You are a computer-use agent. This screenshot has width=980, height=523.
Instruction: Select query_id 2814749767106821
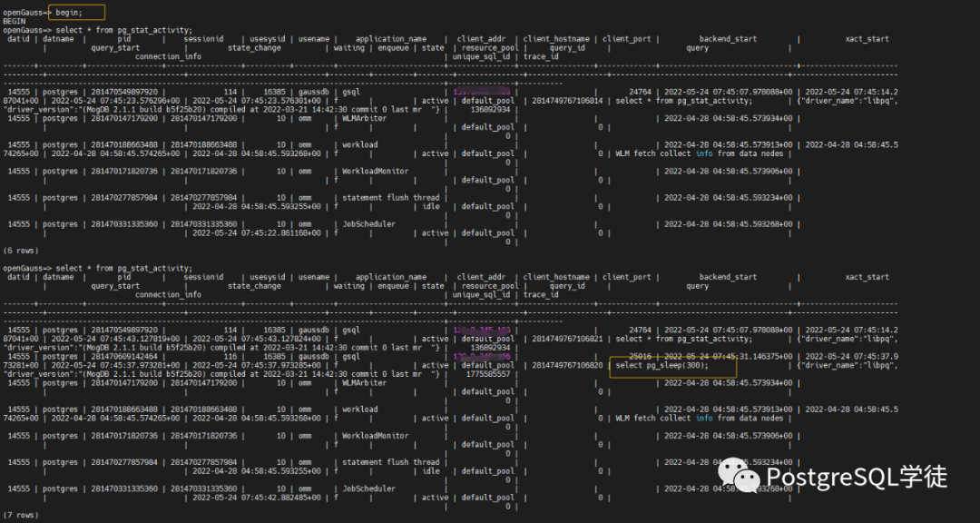click(567, 339)
